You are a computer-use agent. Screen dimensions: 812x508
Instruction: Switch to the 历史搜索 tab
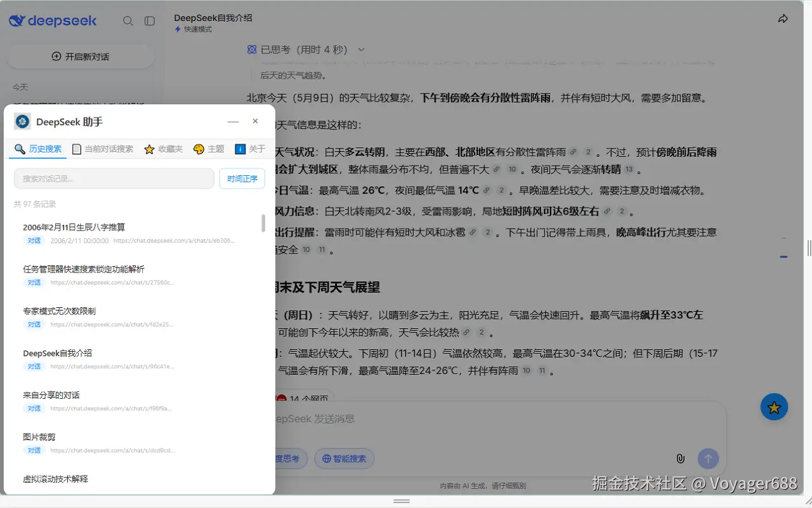[38, 149]
